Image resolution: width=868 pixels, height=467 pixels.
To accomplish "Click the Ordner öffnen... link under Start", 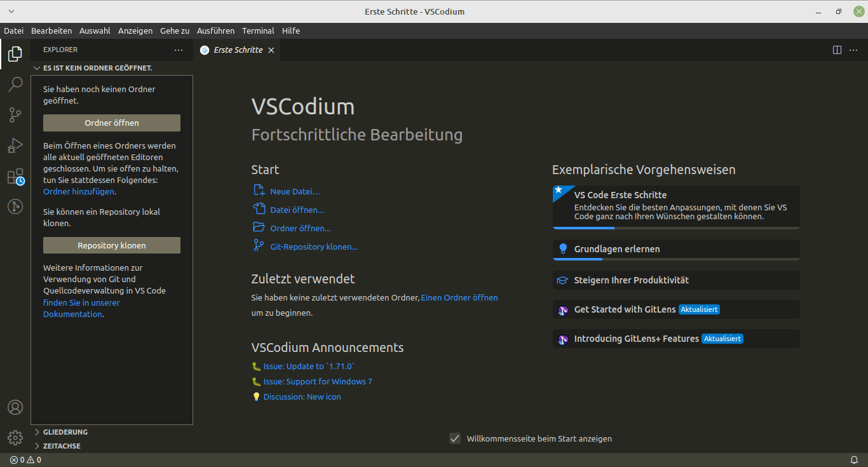I will [x=301, y=228].
